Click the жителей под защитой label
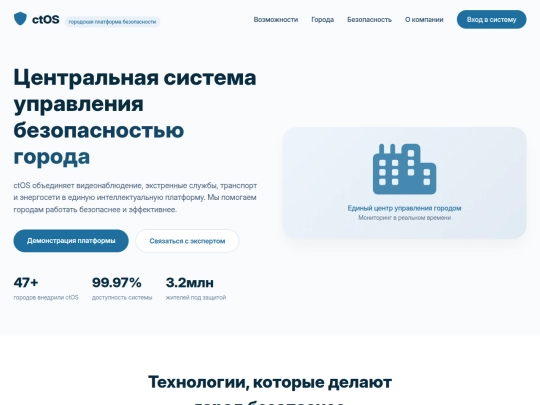540x405 pixels. (x=196, y=297)
